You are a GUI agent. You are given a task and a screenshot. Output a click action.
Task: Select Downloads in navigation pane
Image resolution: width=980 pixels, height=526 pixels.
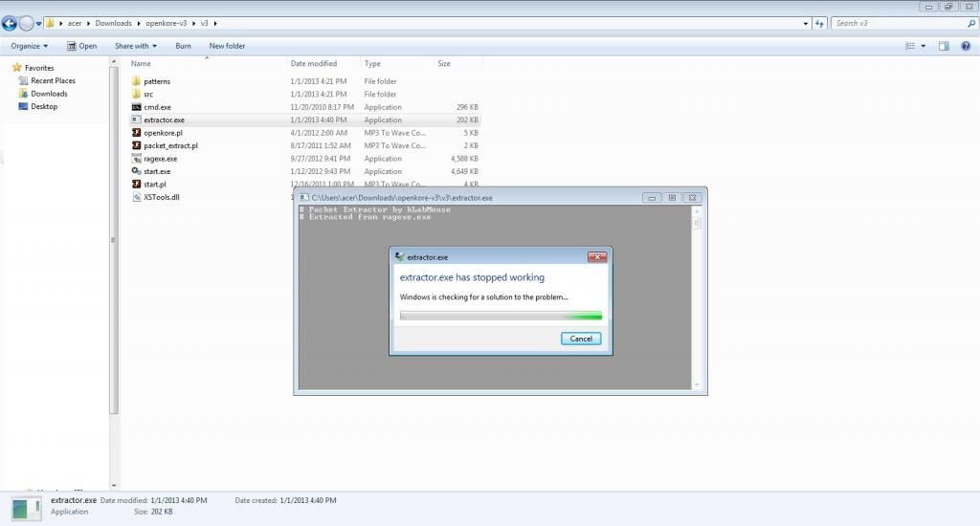click(x=49, y=94)
